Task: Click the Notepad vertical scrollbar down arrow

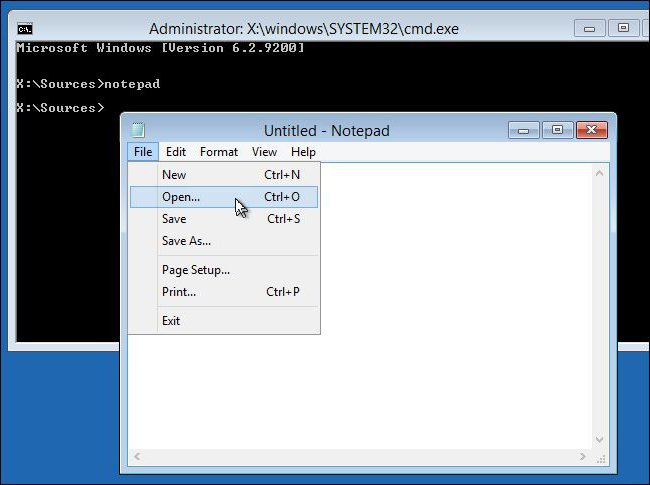Action: coord(599,439)
